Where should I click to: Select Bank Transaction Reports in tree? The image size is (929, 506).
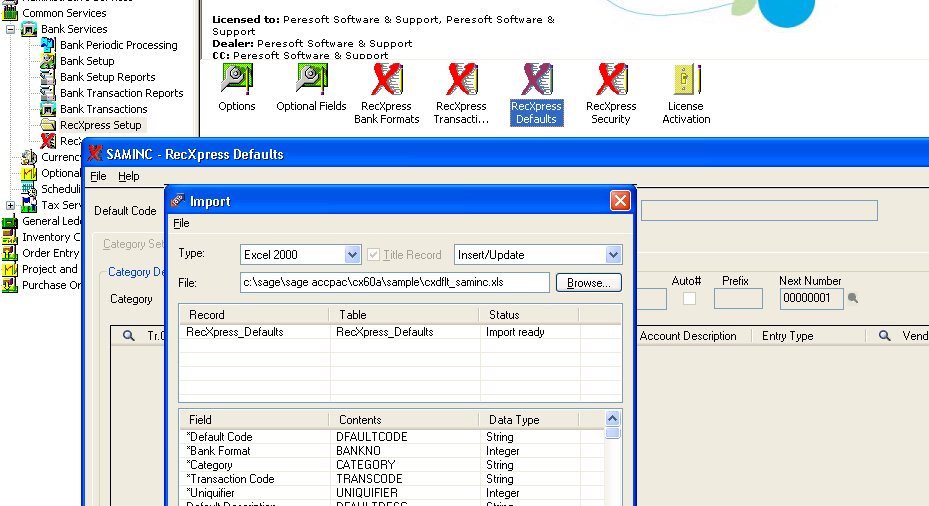(x=121, y=93)
